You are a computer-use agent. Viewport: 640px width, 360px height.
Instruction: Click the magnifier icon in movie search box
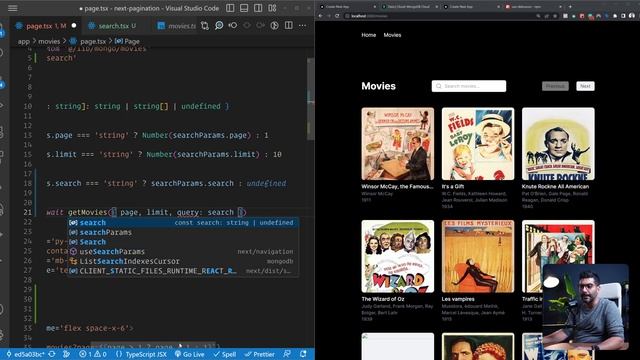[439, 86]
